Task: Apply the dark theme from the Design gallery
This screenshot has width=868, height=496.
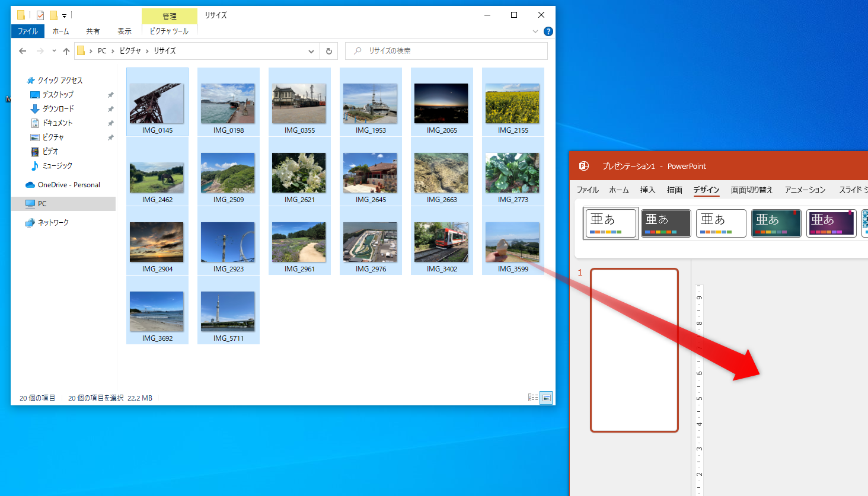Action: pos(665,223)
